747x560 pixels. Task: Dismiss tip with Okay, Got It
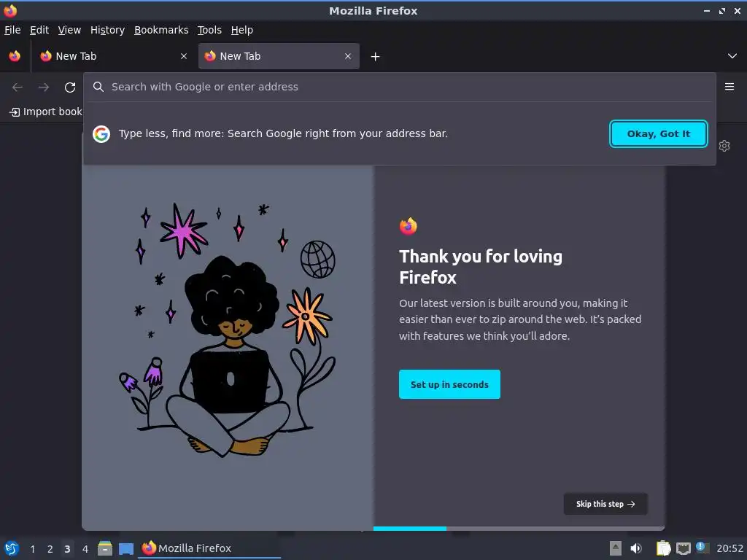pos(659,134)
